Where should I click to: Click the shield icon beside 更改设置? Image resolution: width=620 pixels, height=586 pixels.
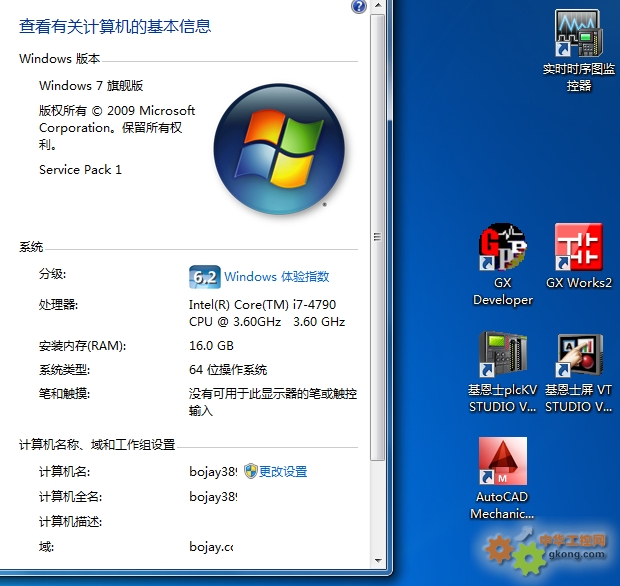[251, 471]
